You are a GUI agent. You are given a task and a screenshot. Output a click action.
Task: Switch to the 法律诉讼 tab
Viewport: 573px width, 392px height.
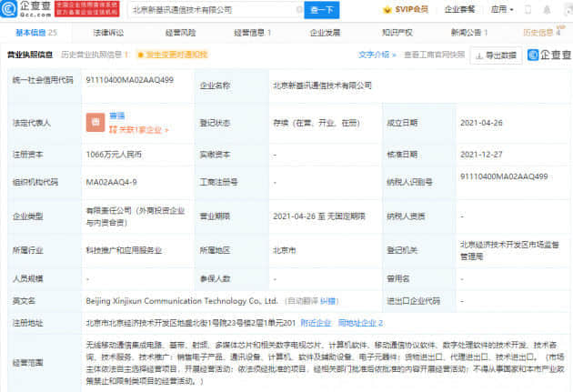click(x=108, y=33)
